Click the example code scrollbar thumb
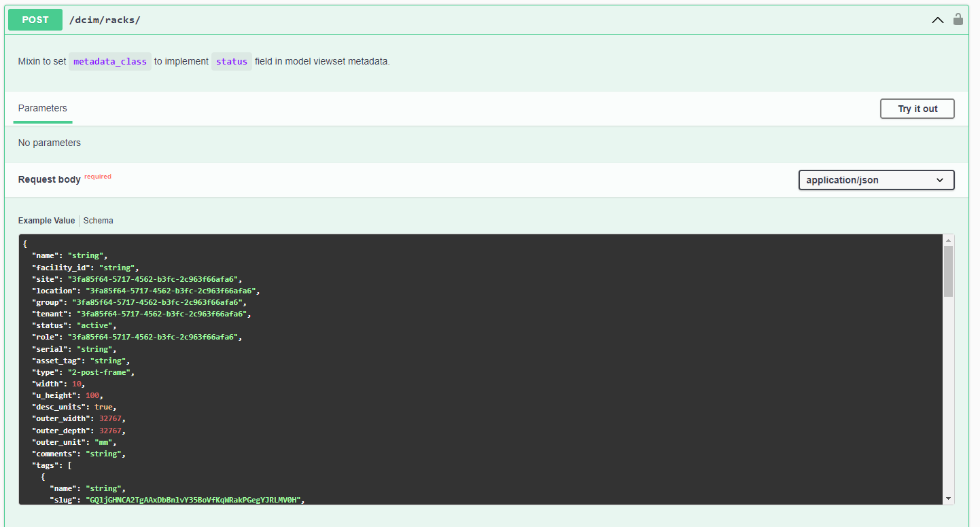Viewport: 980px width, 527px height. [x=948, y=272]
